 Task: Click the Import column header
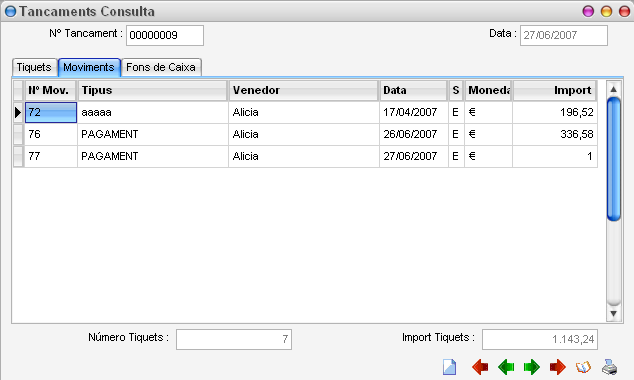pyautogui.click(x=555, y=90)
